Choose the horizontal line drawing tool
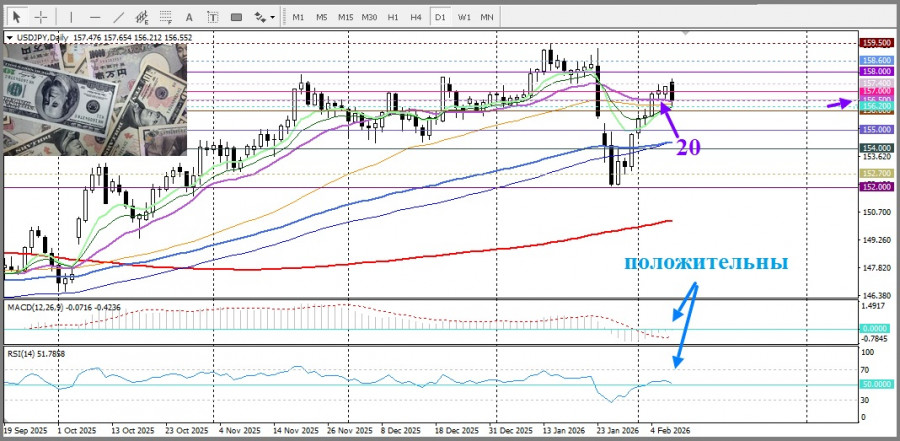This screenshot has width=900, height=441. tap(95, 17)
